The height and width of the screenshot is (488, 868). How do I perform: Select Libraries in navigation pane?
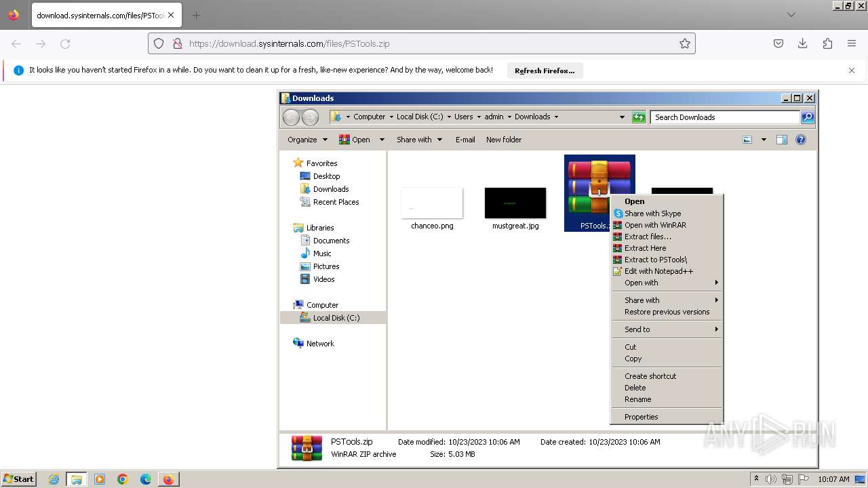[x=320, y=228]
